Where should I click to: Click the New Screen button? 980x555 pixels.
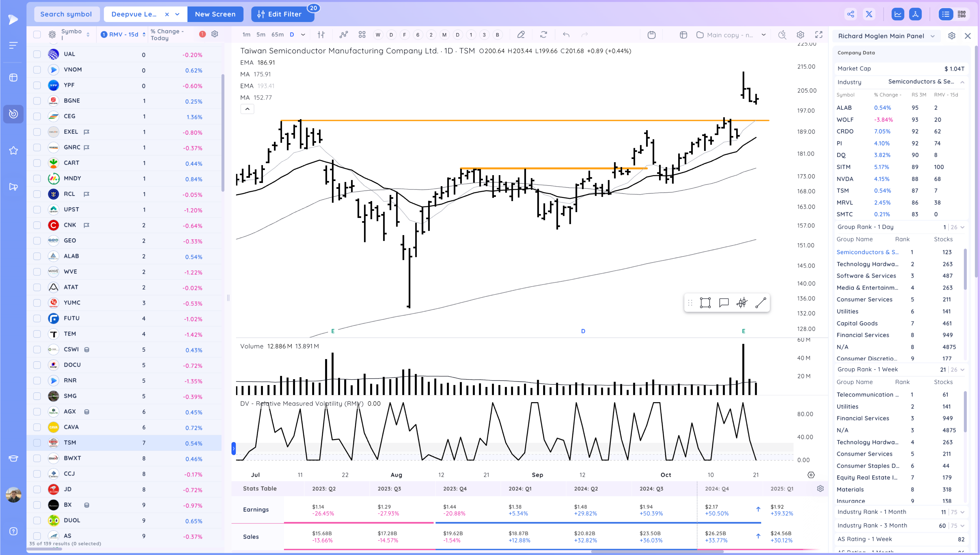click(x=215, y=14)
